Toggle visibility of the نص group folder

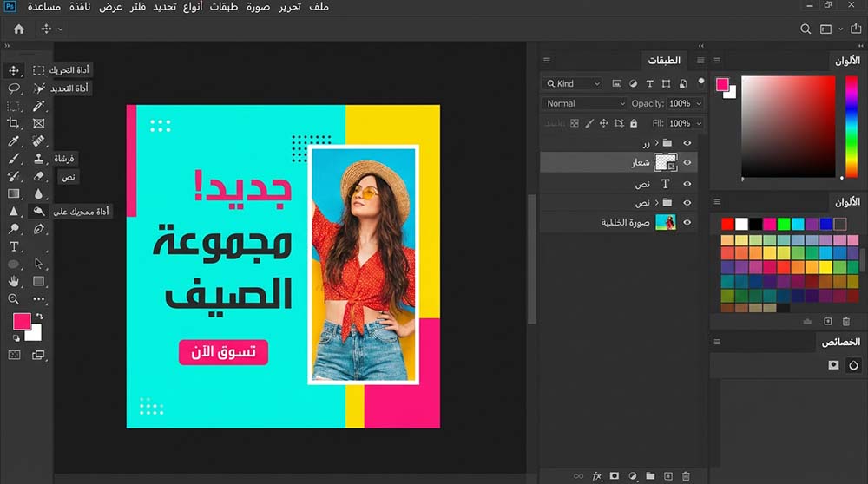(x=687, y=203)
